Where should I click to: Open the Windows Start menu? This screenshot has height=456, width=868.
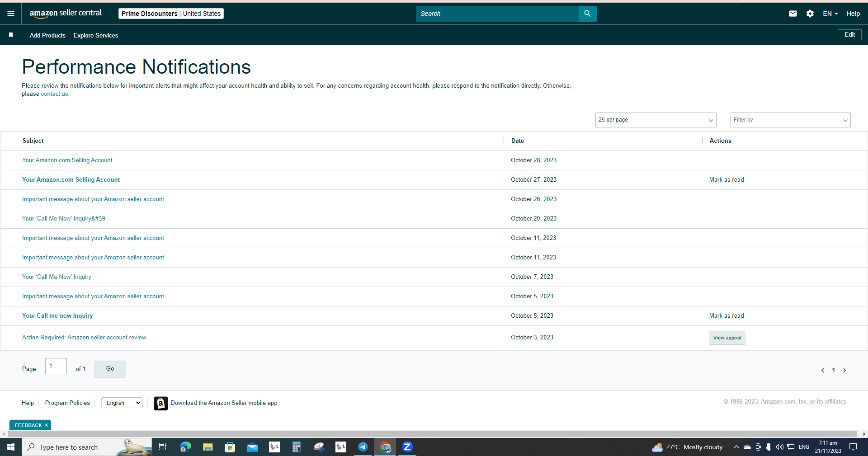click(11, 447)
